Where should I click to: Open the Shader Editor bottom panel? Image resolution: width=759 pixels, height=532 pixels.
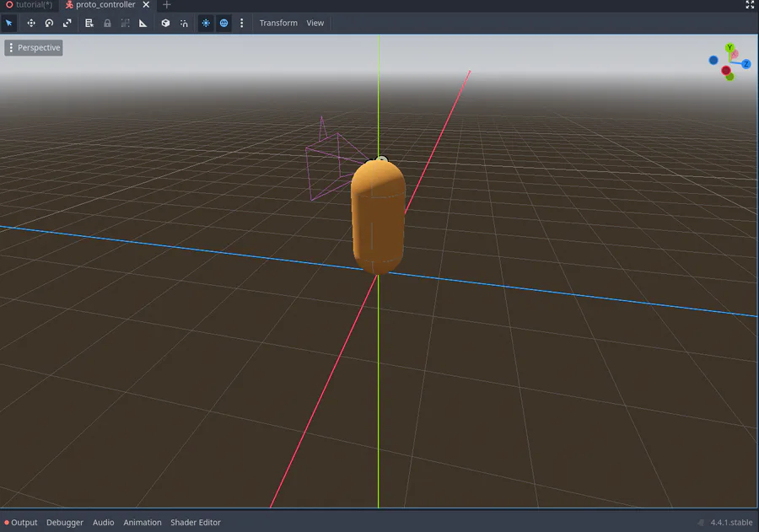196,523
